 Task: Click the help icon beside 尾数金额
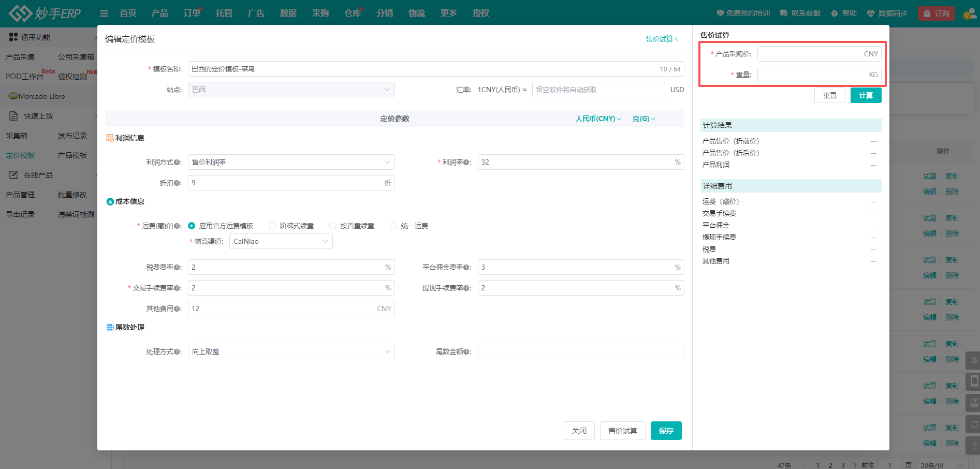467,352
